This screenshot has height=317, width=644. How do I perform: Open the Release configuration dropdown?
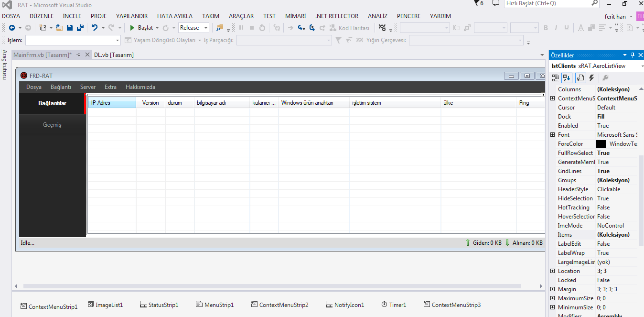194,28
